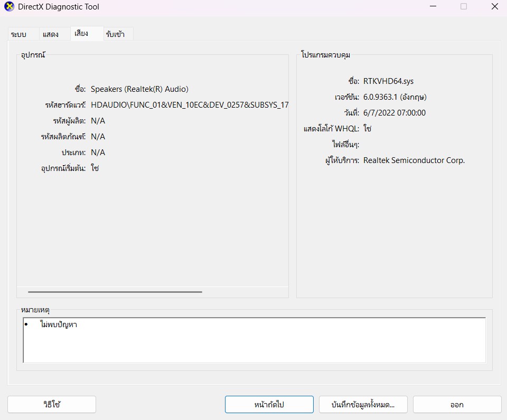The width and height of the screenshot is (507, 420).
Task: Click the หน้าถัดไป button
Action: 269,405
